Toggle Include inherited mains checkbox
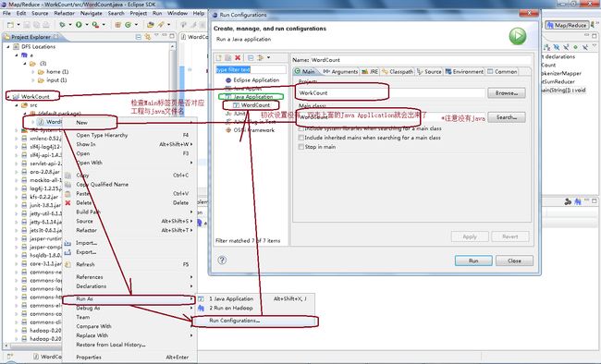 pos(300,138)
